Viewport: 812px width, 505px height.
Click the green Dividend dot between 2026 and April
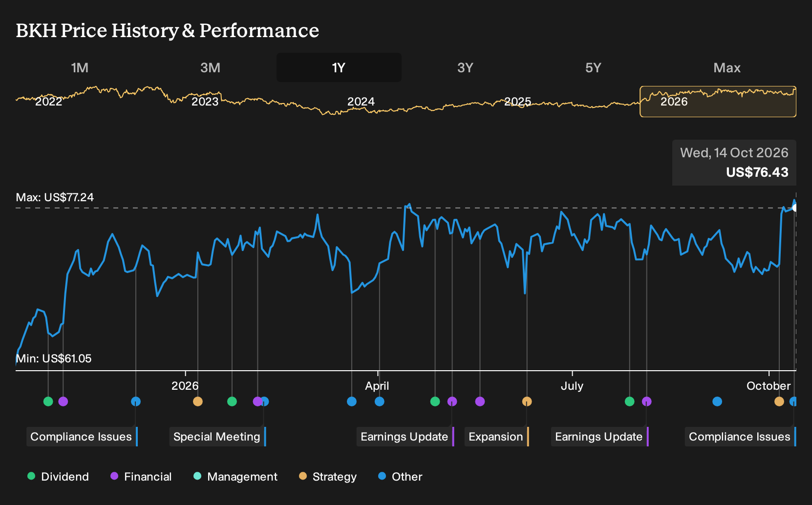point(232,401)
